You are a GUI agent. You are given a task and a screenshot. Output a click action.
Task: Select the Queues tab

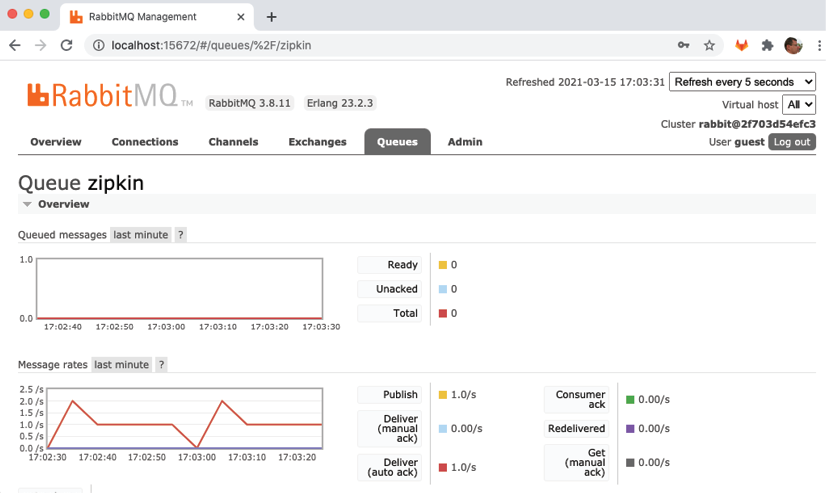[x=397, y=142]
